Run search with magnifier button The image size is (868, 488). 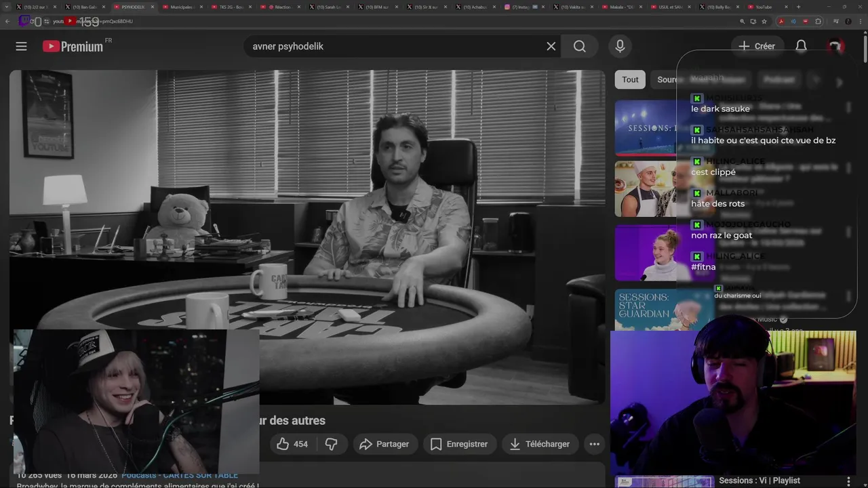(580, 46)
